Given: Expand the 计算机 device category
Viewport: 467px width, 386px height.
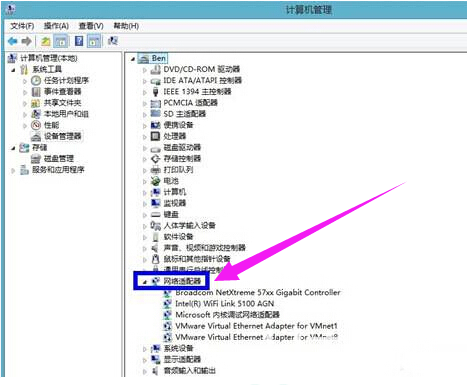Looking at the screenshot, I should 145,193.
